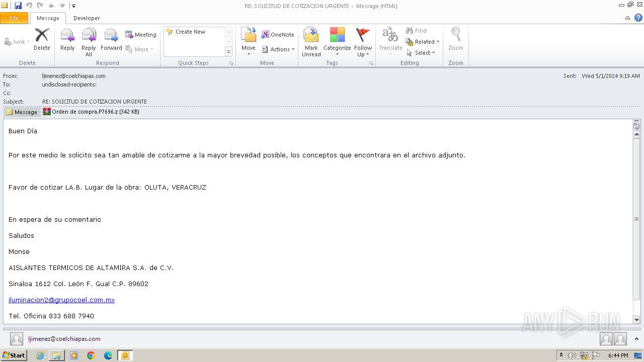This screenshot has width=644, height=362.
Task: Open Microsoft Edge from taskbar
Action: pyautogui.click(x=108, y=355)
